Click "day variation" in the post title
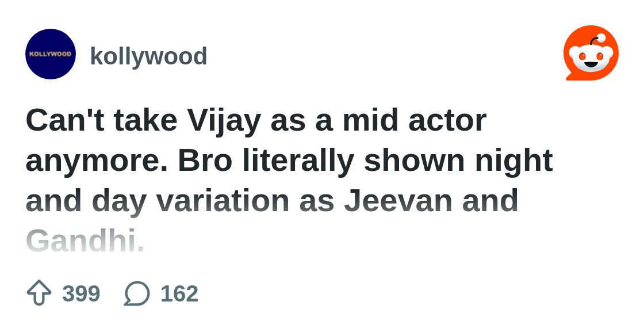The width and height of the screenshot is (644, 336). pyautogui.click(x=190, y=201)
